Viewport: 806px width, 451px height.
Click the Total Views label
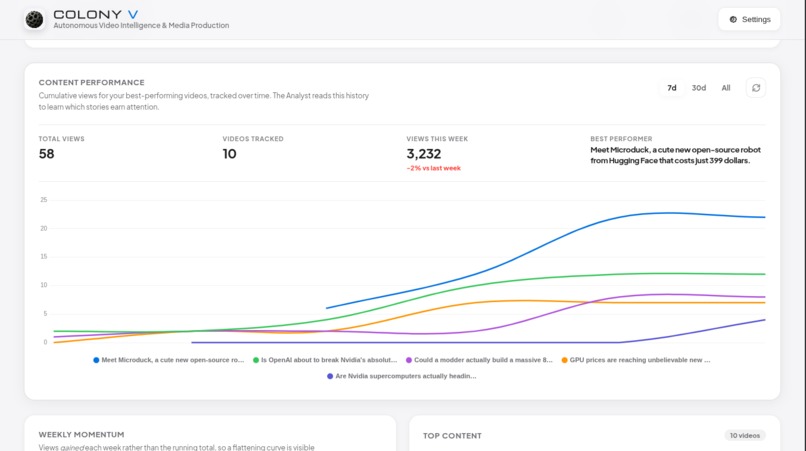(61, 139)
